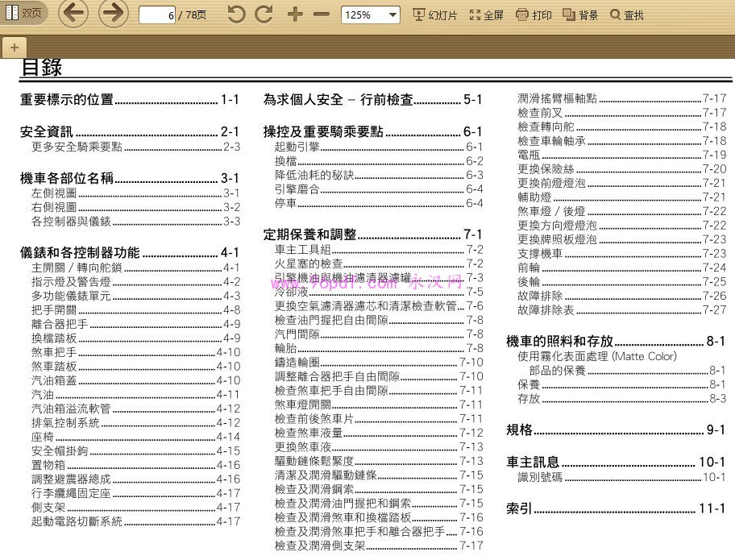Rotate the page clockwise

click(x=264, y=13)
